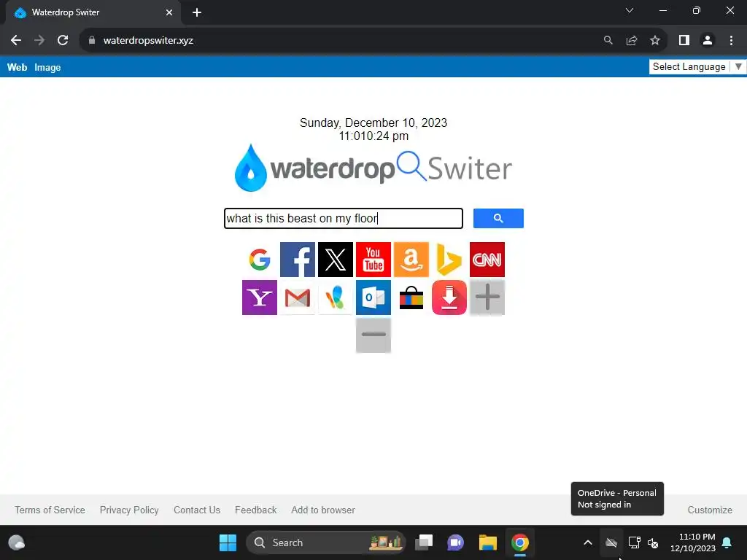This screenshot has width=747, height=560.
Task: Open the red download arrow tile
Action: [x=449, y=297]
